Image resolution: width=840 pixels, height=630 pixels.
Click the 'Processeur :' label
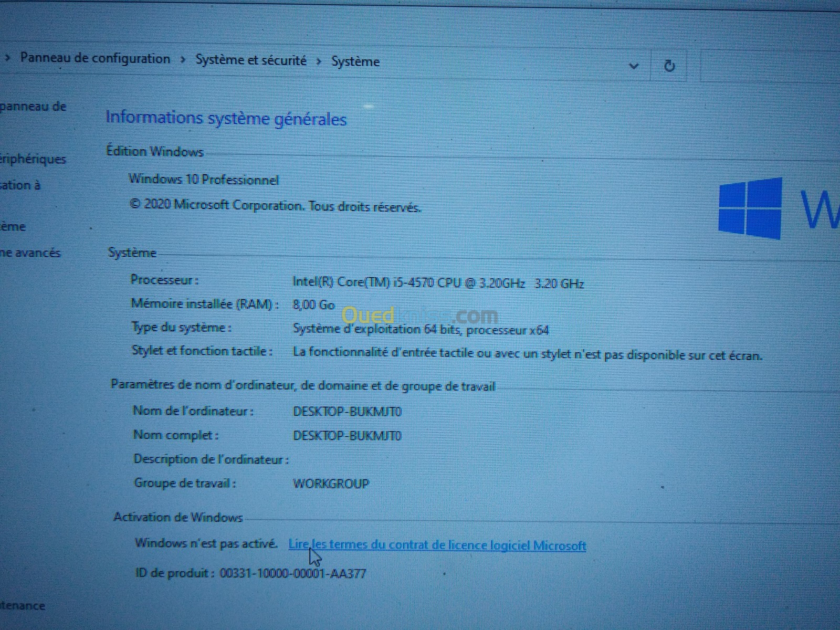(165, 280)
